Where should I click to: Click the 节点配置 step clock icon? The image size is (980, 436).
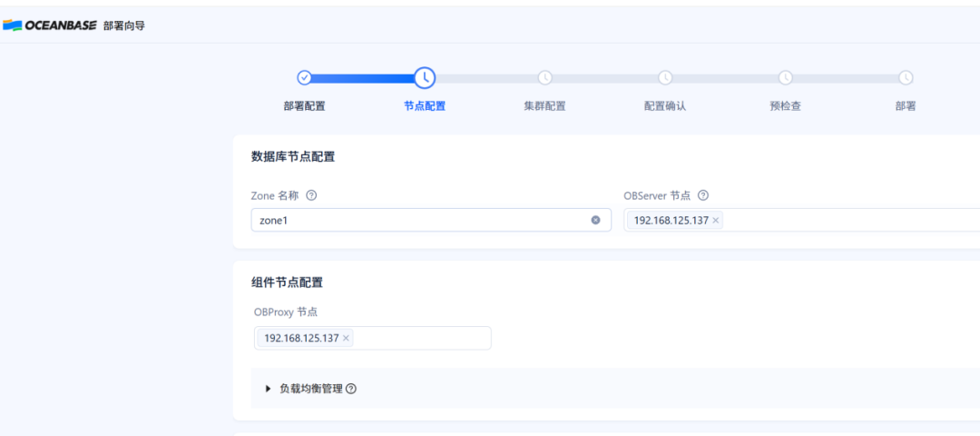tap(425, 77)
